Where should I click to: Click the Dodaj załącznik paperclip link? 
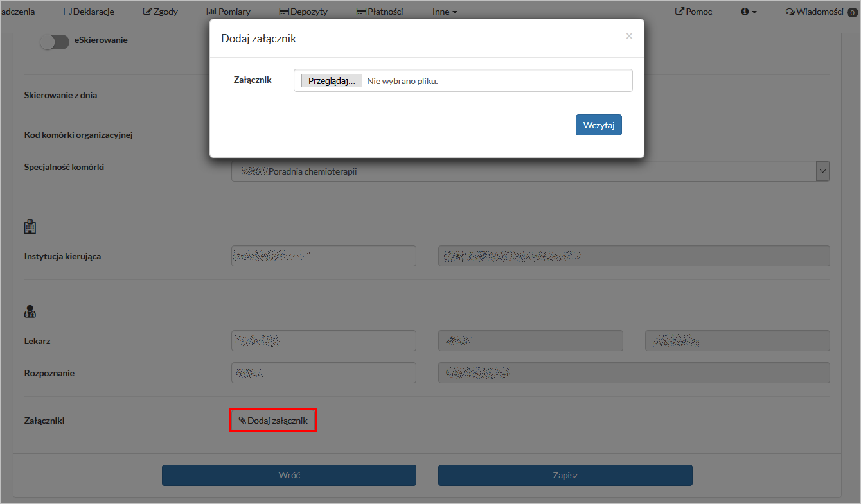pyautogui.click(x=273, y=421)
